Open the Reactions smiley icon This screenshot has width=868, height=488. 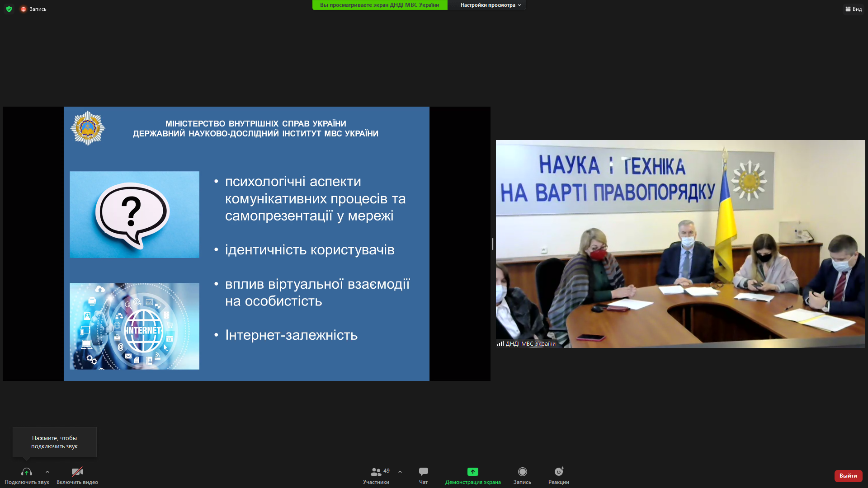click(x=559, y=472)
